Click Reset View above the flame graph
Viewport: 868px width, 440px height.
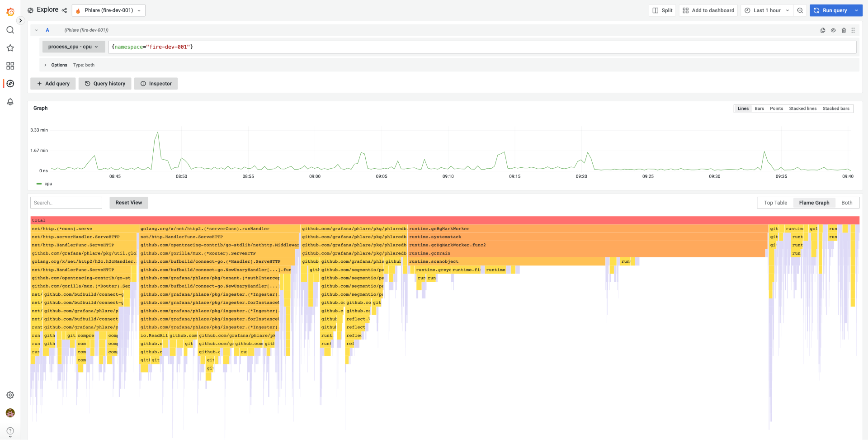128,203
